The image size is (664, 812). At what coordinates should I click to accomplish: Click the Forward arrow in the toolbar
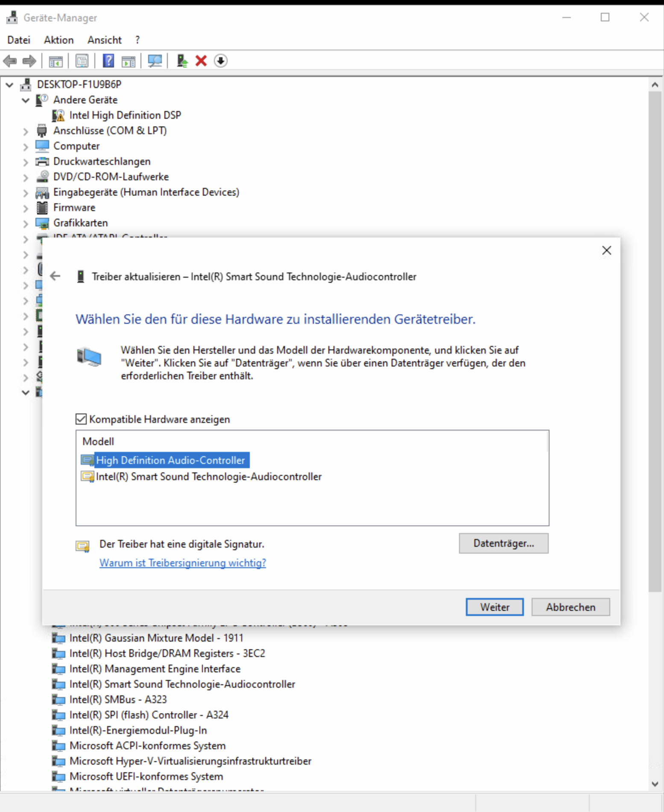pyautogui.click(x=29, y=61)
